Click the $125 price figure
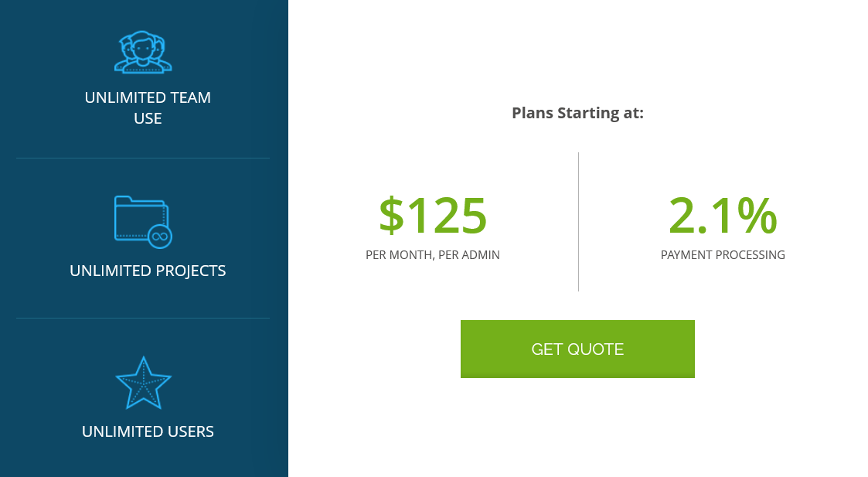The height and width of the screenshot is (477, 868). 433,215
